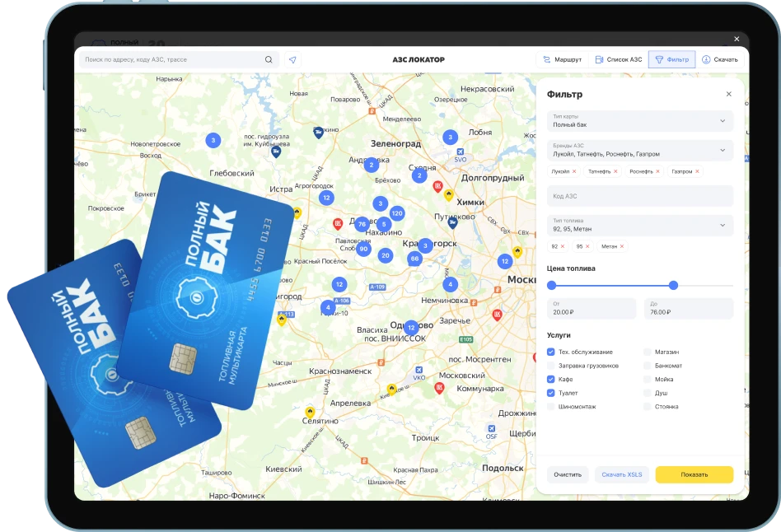Click the address search field
This screenshot has height=532, width=781.
click(x=179, y=60)
